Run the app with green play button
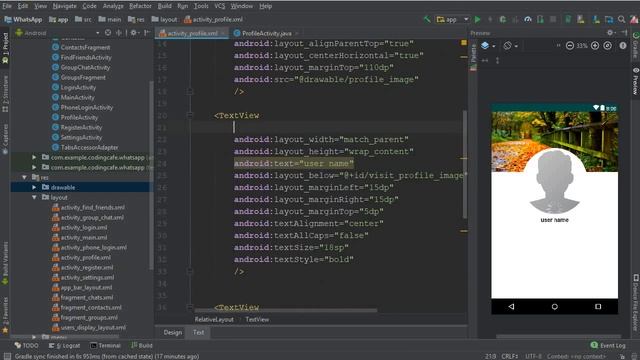 point(478,19)
